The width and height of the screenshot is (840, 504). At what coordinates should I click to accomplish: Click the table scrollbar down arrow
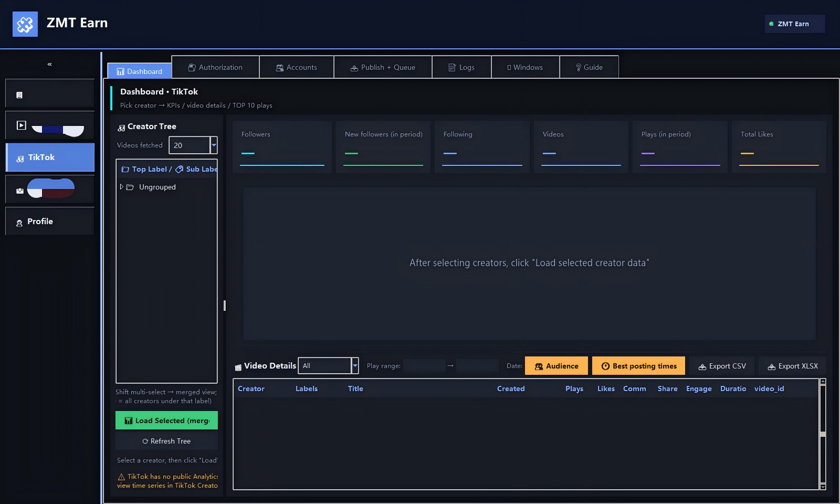pos(823,487)
